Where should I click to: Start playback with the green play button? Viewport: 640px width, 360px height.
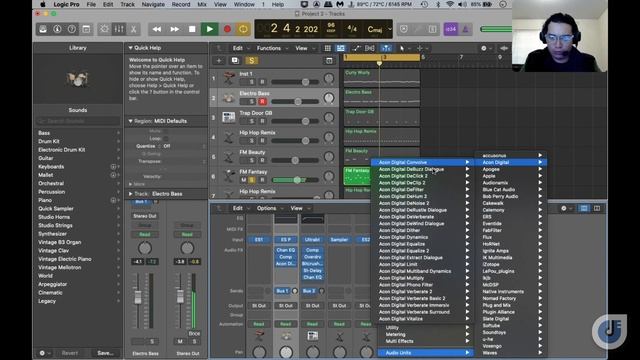click(209, 29)
